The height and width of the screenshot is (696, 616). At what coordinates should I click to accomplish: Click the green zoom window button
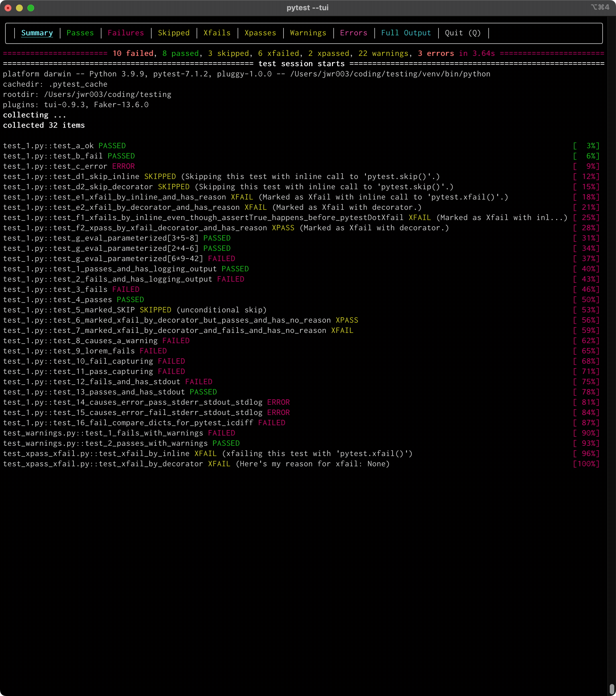[x=31, y=8]
